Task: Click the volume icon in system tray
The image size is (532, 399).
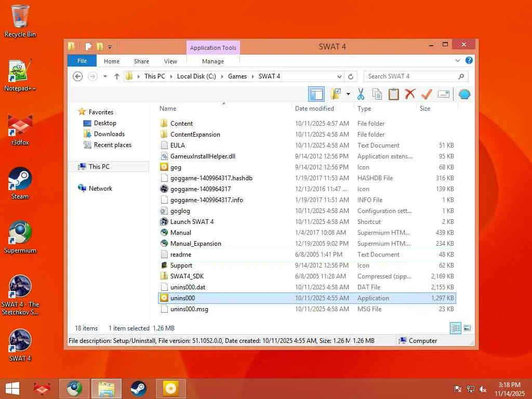Action: [x=483, y=389]
